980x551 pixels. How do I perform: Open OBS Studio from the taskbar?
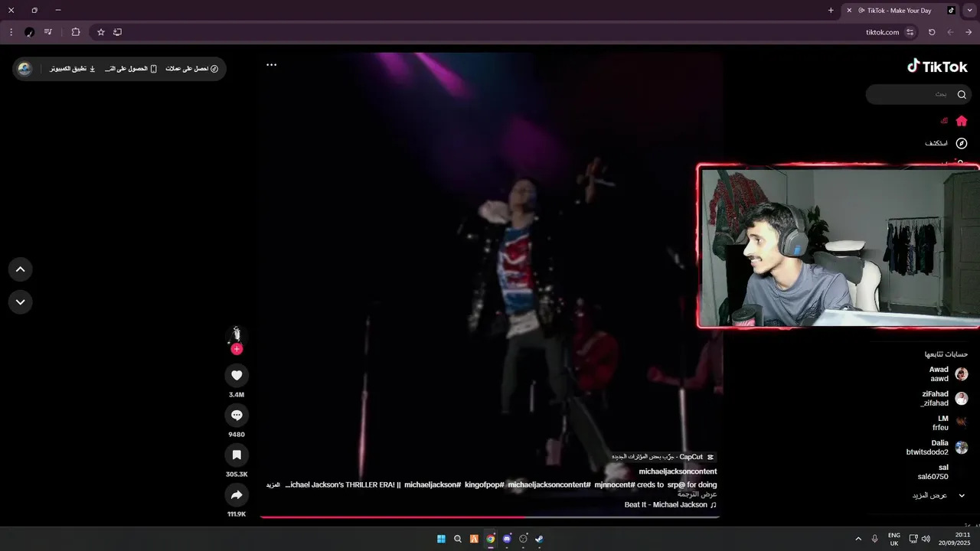(524, 539)
